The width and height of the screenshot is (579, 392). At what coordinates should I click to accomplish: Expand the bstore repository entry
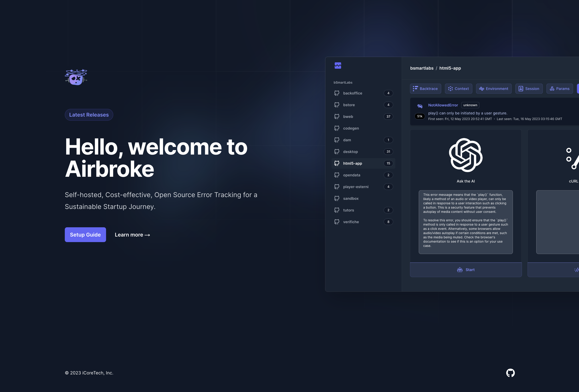click(x=349, y=105)
